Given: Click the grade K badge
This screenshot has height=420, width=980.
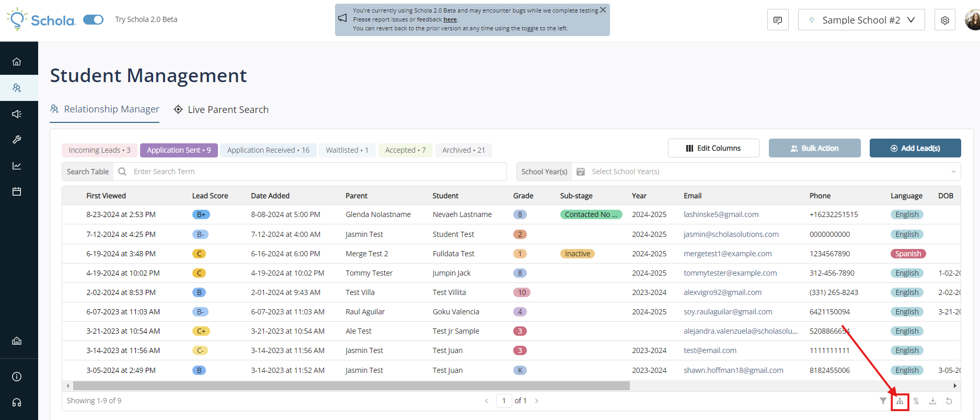Looking at the screenshot, I should point(520,370).
